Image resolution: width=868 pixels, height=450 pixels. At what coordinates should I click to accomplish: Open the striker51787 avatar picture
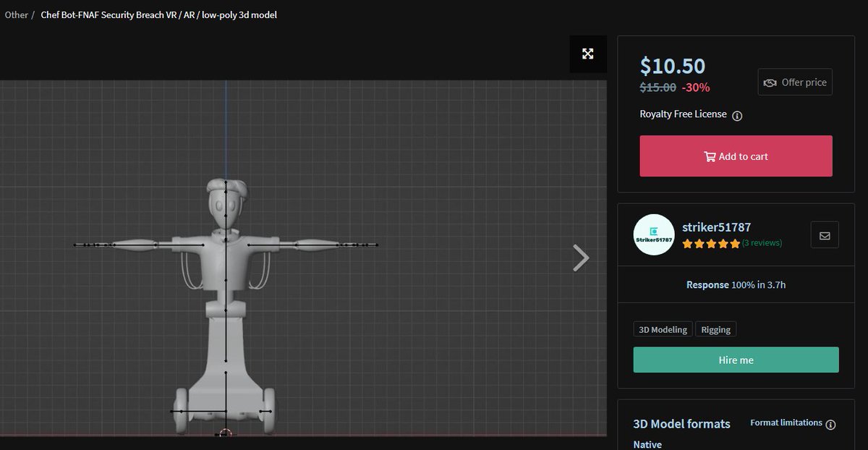654,234
